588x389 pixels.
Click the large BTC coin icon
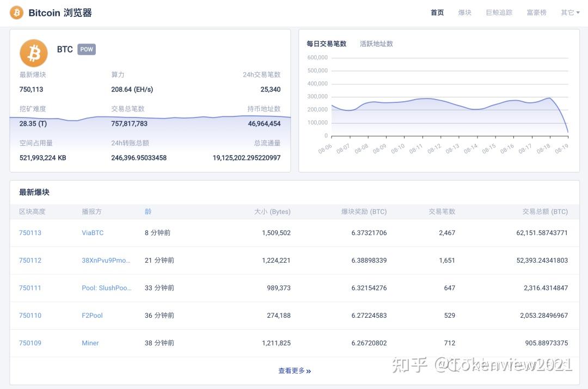pos(34,53)
